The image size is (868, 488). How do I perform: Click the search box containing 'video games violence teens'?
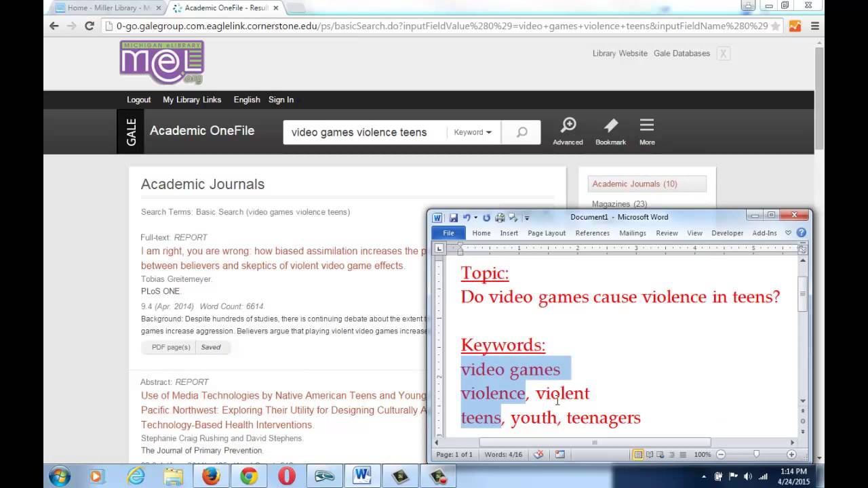365,132
